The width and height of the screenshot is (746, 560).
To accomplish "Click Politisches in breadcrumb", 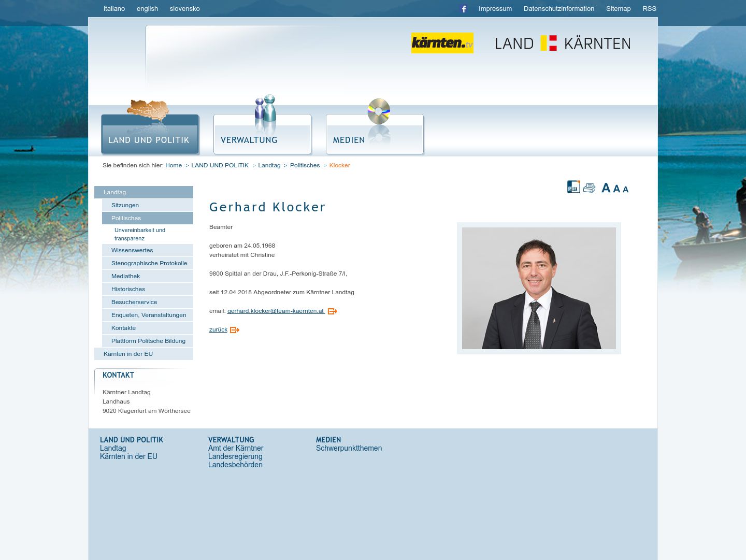I will click(305, 165).
